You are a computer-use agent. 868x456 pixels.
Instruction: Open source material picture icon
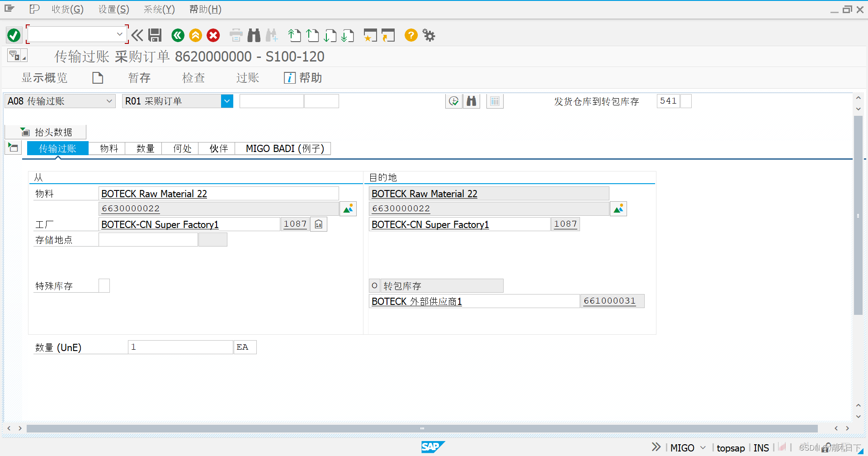(348, 209)
